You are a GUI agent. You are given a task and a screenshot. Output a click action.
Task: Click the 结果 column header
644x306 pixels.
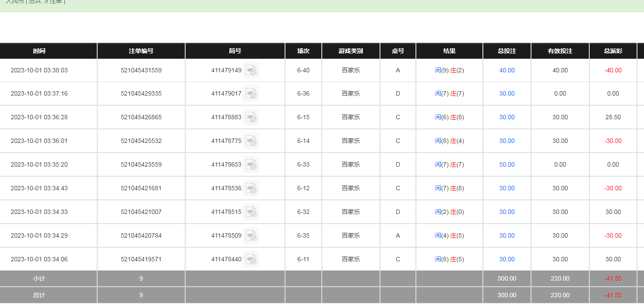(x=449, y=51)
